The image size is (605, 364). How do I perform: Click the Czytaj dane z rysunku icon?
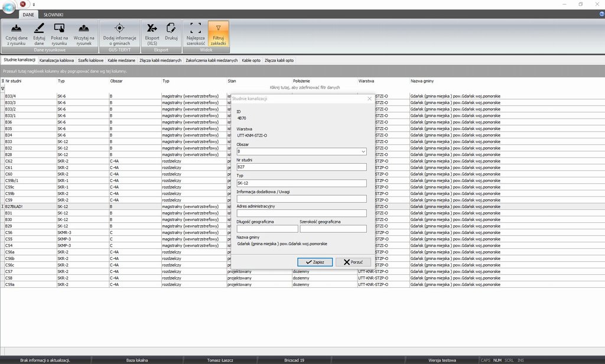click(17, 28)
